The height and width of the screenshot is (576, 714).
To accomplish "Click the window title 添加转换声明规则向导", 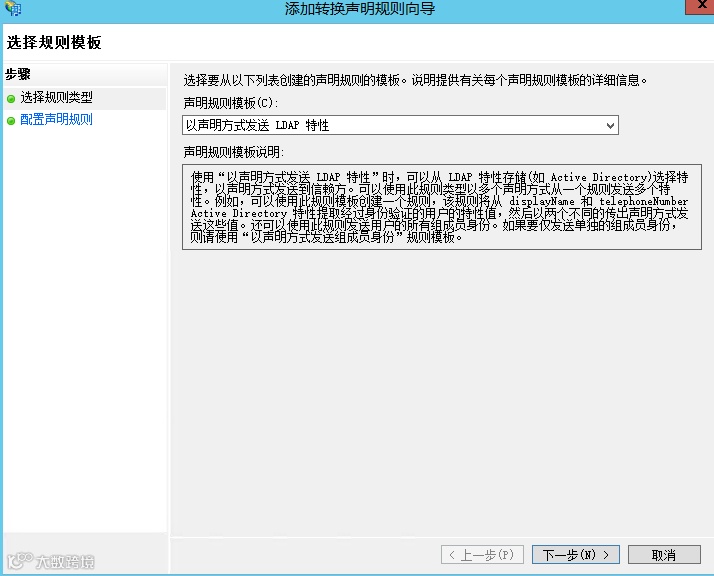I will point(360,9).
